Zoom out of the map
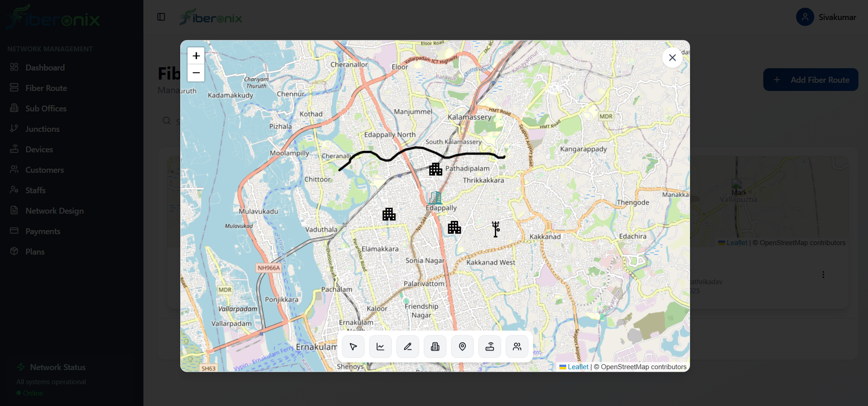 (x=196, y=73)
